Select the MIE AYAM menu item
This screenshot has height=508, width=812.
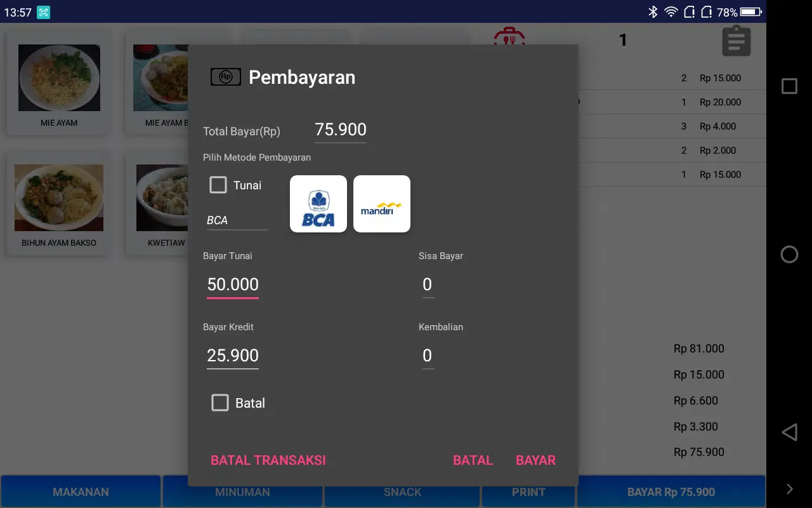tap(59, 83)
